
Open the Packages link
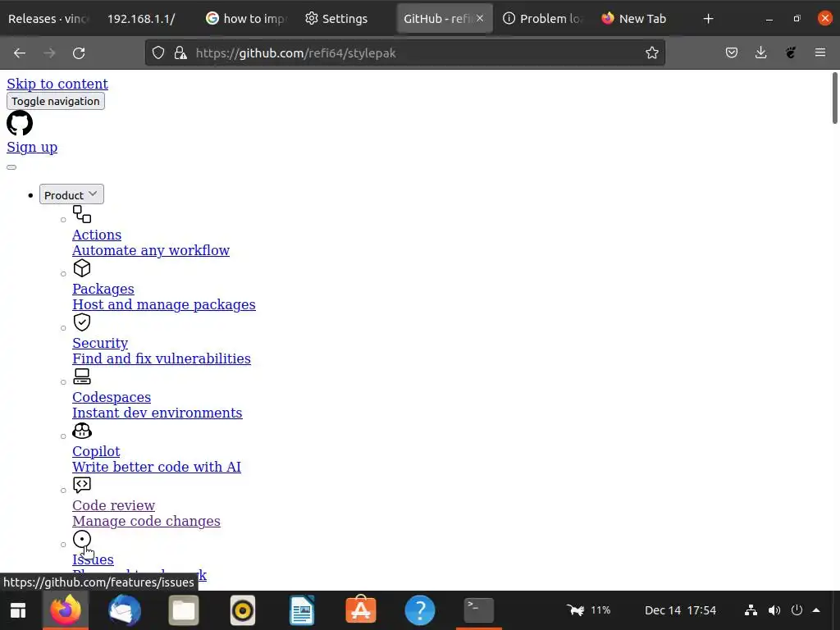point(103,289)
